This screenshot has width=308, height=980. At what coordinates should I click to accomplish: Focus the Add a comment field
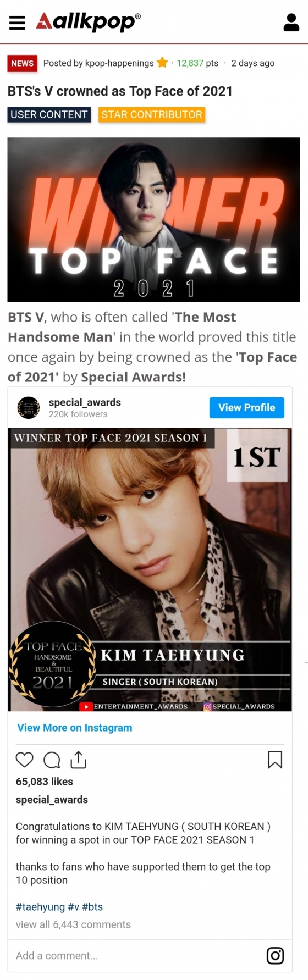tap(137, 956)
